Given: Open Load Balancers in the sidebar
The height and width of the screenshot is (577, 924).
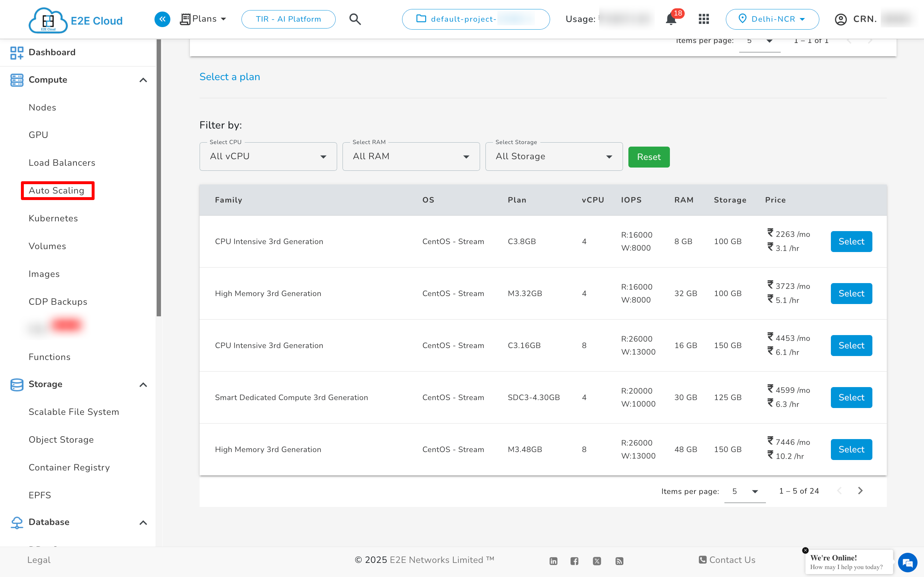Looking at the screenshot, I should pos(62,163).
